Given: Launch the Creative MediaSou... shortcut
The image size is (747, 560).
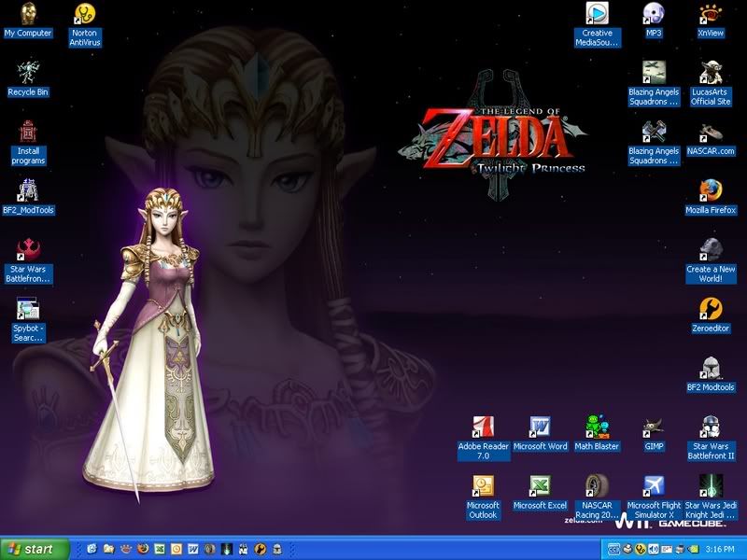Looking at the screenshot, I should click(597, 24).
